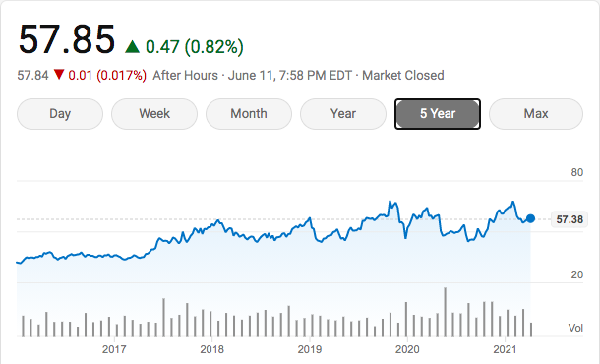Image resolution: width=600 pixels, height=364 pixels.
Task: Click the red down triangle icon
Action: (x=59, y=74)
